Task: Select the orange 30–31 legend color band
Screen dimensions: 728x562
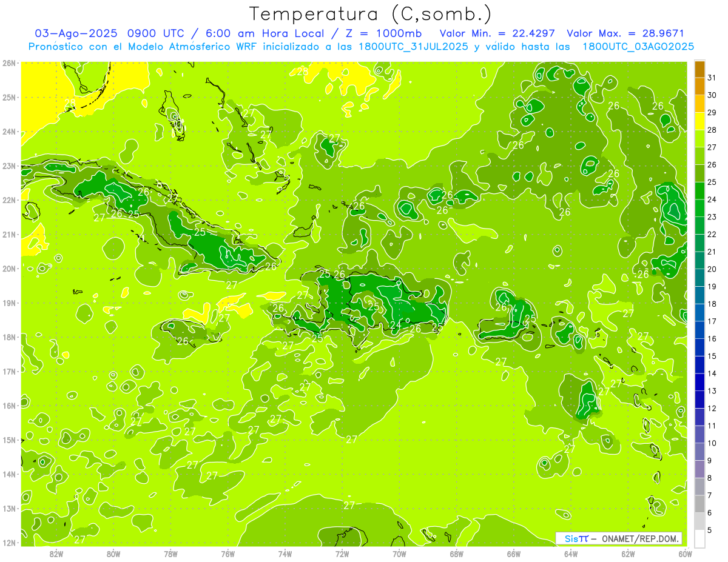Action: tap(699, 87)
